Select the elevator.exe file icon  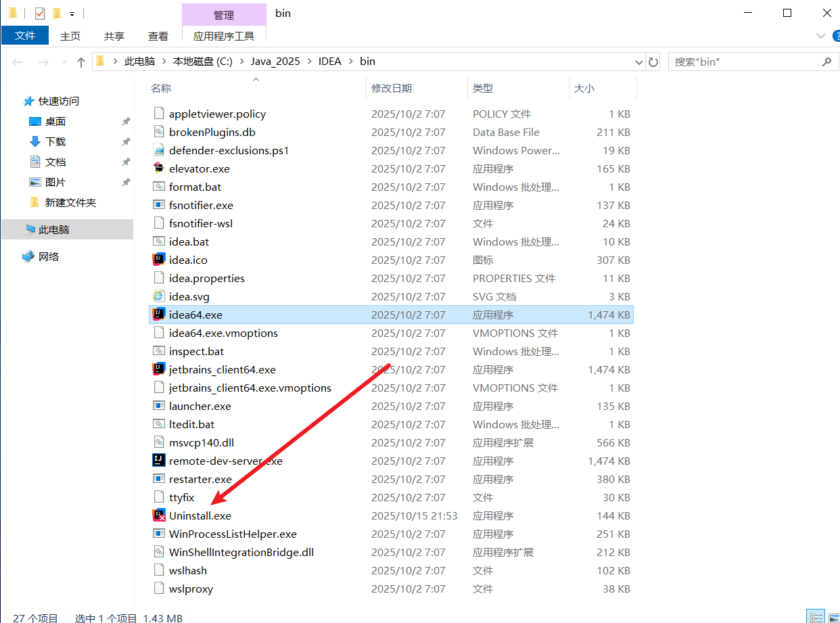pos(159,168)
